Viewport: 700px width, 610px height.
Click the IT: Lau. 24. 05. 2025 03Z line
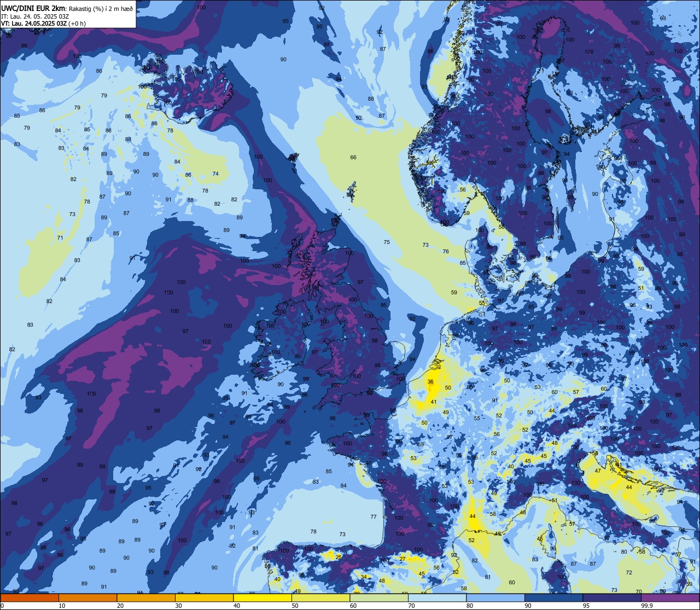(35, 16)
